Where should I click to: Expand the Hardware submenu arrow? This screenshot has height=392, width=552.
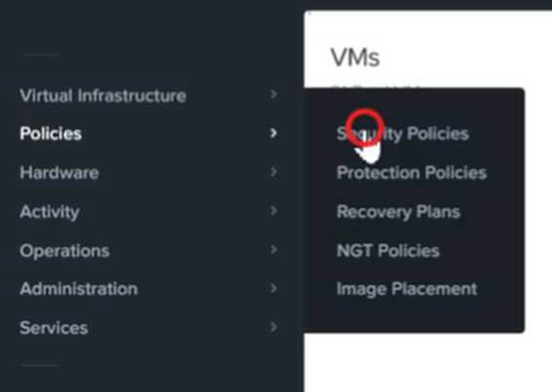[x=274, y=172]
